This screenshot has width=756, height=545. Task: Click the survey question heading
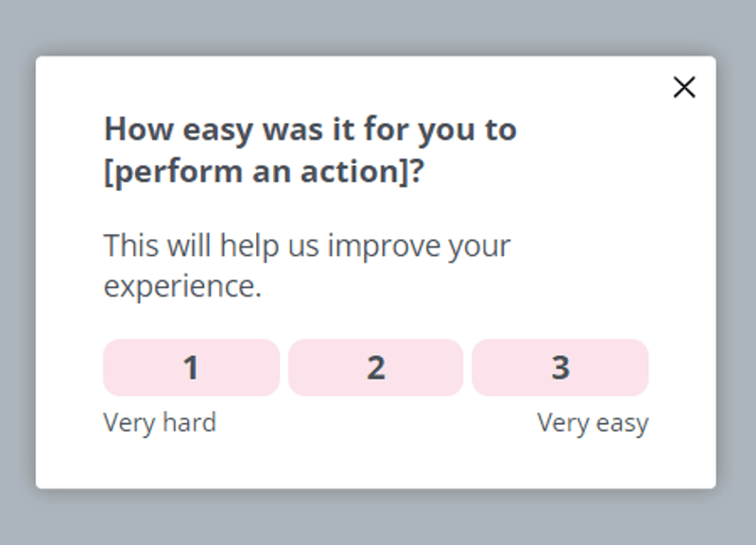pos(310,149)
